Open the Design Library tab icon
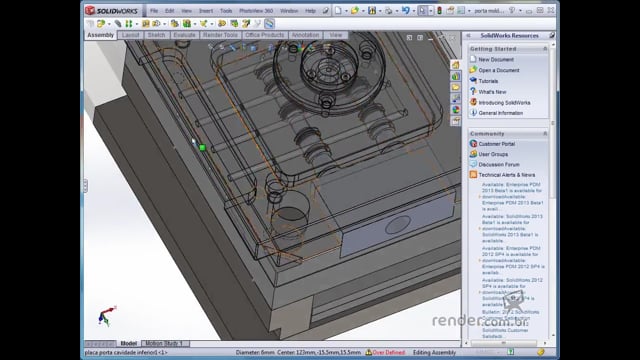 pyautogui.click(x=456, y=76)
